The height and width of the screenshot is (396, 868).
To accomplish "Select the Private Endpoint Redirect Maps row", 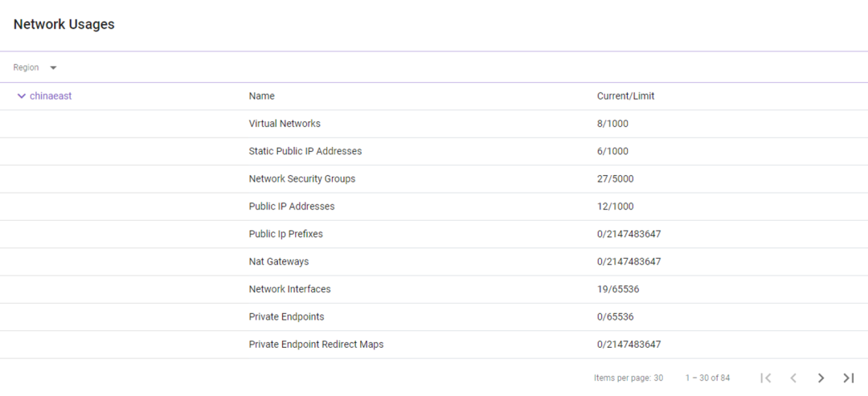I will [x=317, y=345].
